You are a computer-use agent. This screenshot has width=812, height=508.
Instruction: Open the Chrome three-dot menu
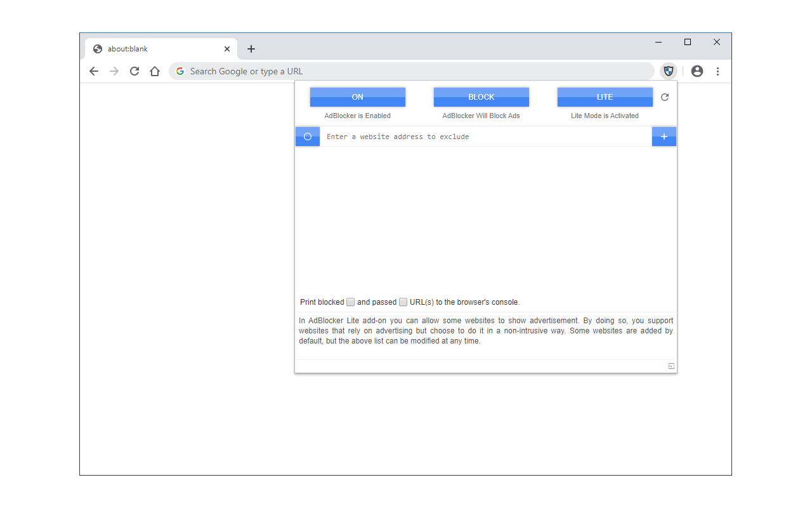717,71
